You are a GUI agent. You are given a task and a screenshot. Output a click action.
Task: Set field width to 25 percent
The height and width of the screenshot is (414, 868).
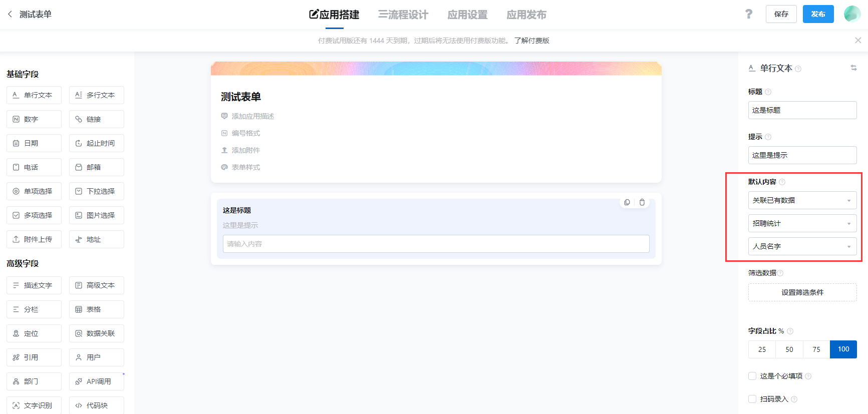coord(762,349)
